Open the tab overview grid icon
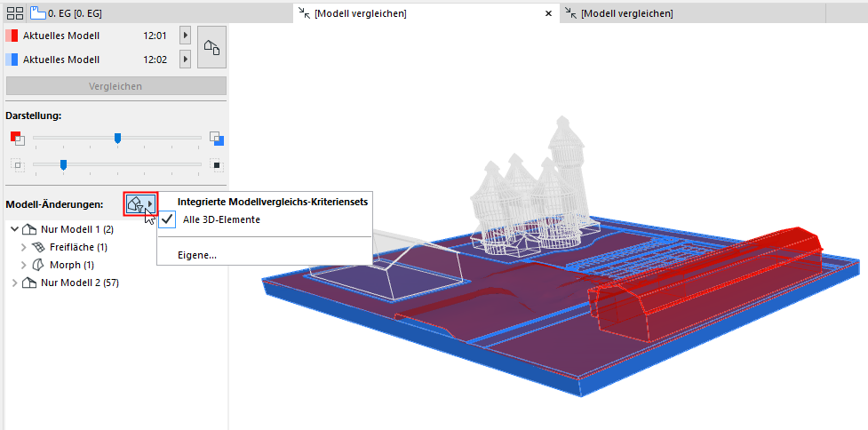The height and width of the screenshot is (430, 868). tap(15, 13)
